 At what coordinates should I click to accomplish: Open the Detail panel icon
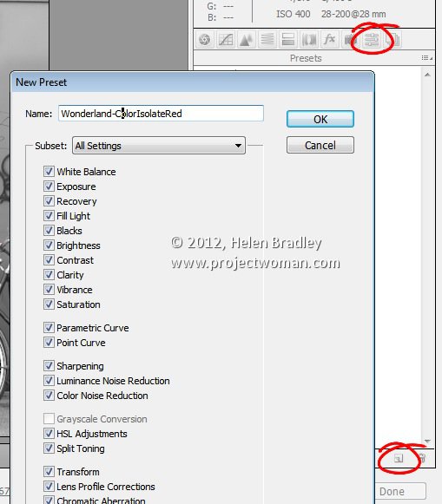pos(247,40)
